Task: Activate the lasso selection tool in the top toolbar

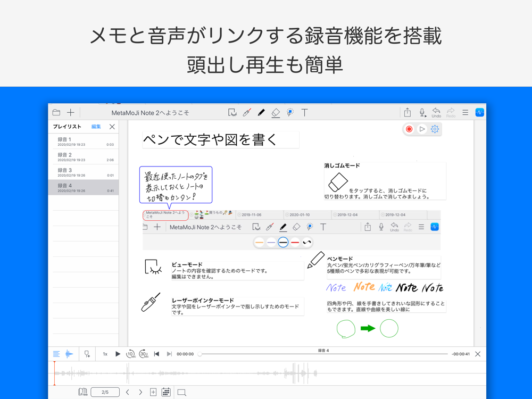Action: point(290,112)
